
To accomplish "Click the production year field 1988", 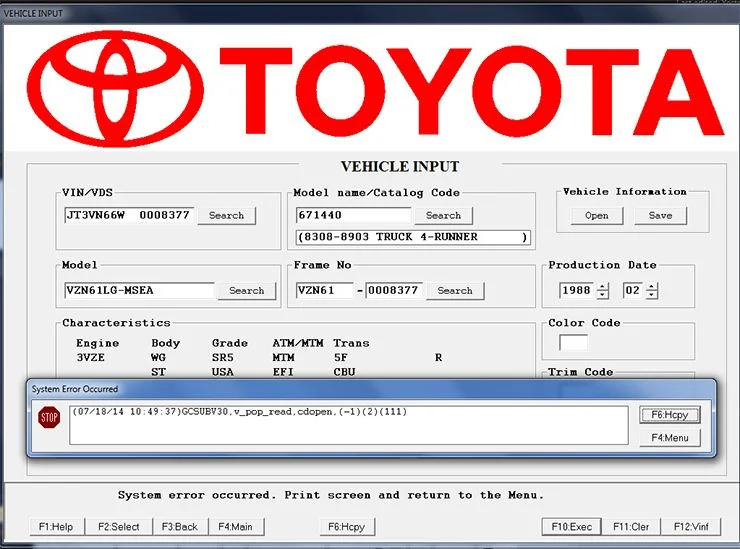I will pos(577,290).
